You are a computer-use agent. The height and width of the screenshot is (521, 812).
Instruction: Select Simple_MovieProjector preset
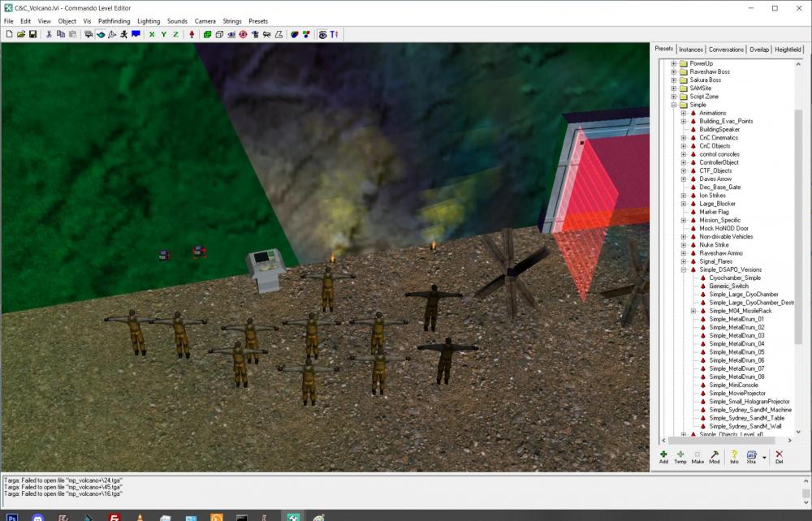[x=736, y=393]
